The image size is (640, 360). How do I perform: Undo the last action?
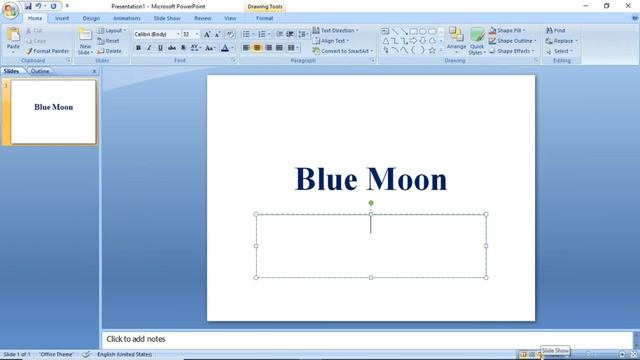pos(38,6)
